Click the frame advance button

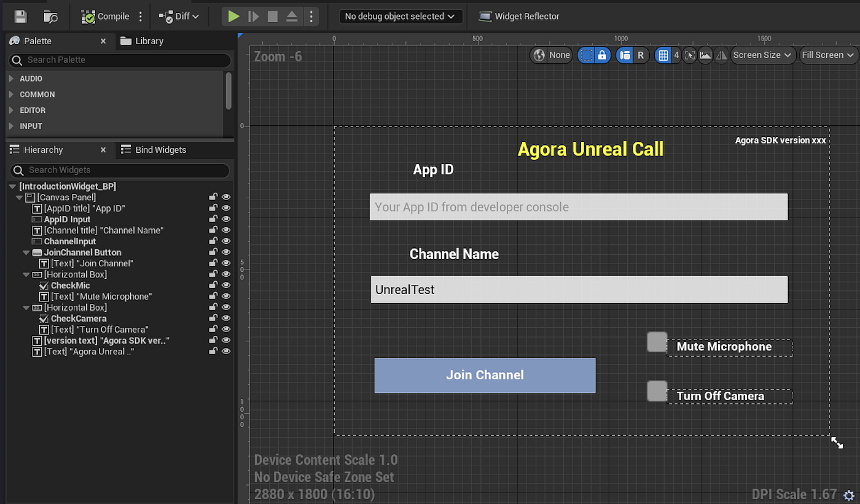pos(253,17)
